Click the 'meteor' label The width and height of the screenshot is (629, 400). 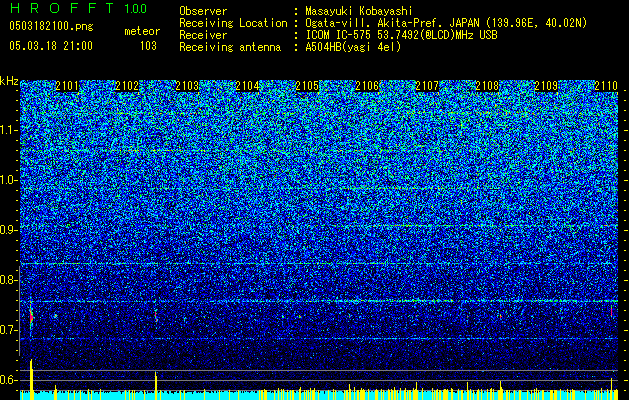pyautogui.click(x=142, y=31)
